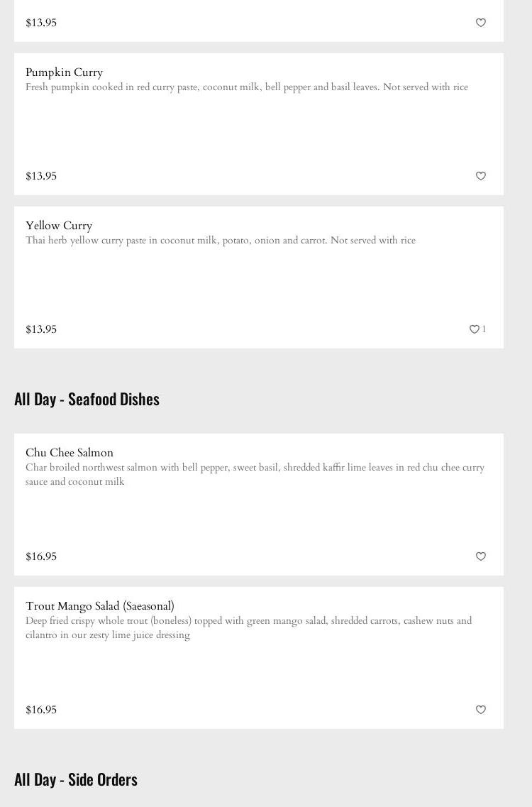Click the $13.95 price of Pumpkin Curry
The image size is (532, 807).
(x=41, y=176)
